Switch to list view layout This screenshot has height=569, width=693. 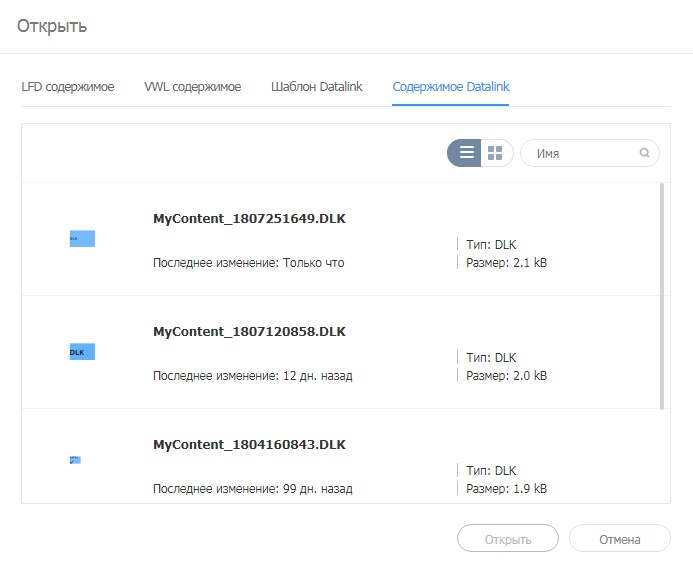pos(465,153)
